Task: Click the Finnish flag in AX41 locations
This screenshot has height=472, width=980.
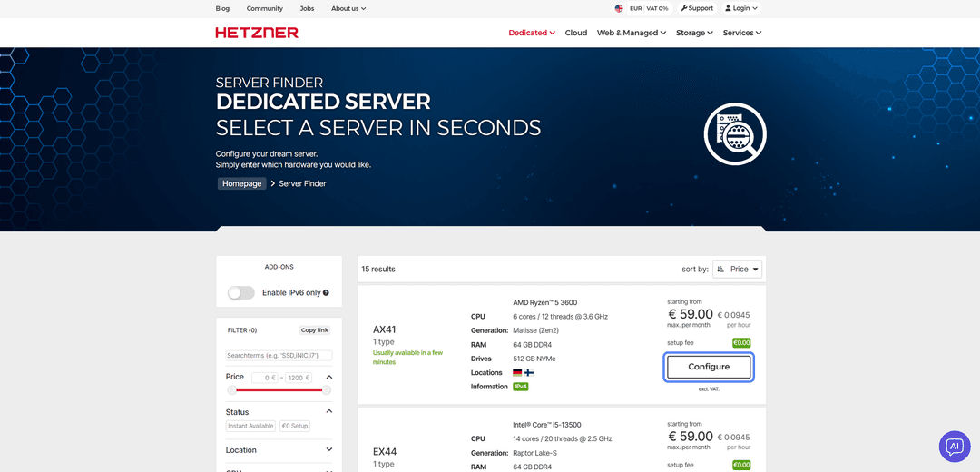Action: click(x=529, y=372)
